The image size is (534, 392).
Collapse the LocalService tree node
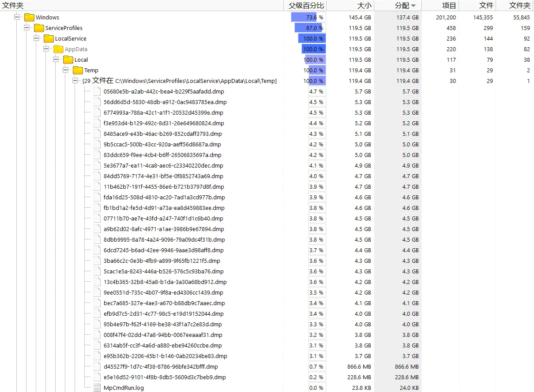coord(36,38)
